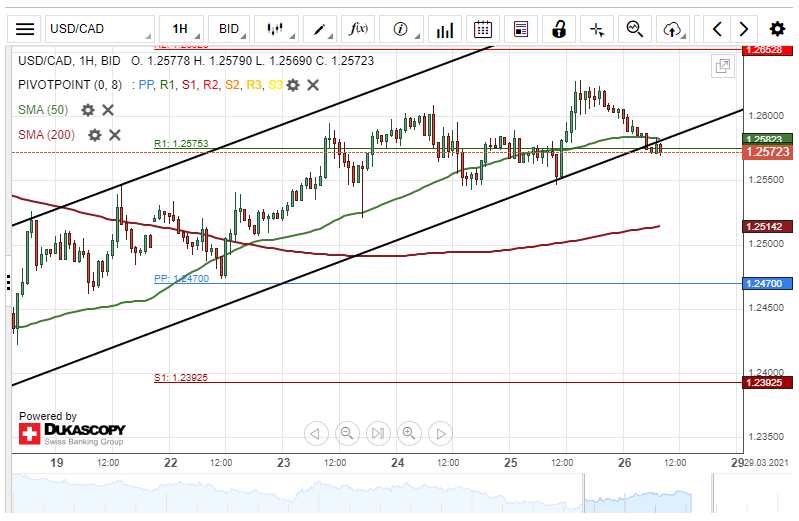Image resolution: width=799 pixels, height=521 pixels.
Task: Click the bottom right-triangle pan control
Action: [441, 434]
